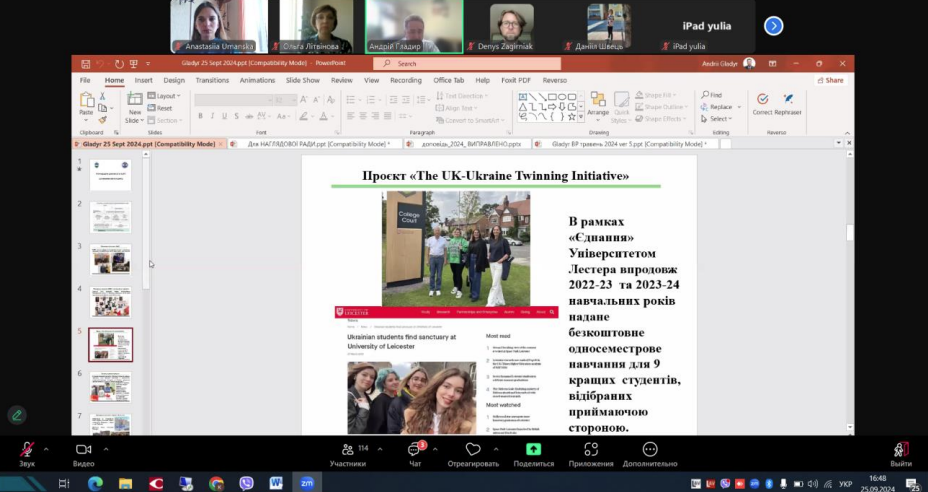Expand the shapes gallery more arrow
The width and height of the screenshot is (928, 492).
[581, 117]
